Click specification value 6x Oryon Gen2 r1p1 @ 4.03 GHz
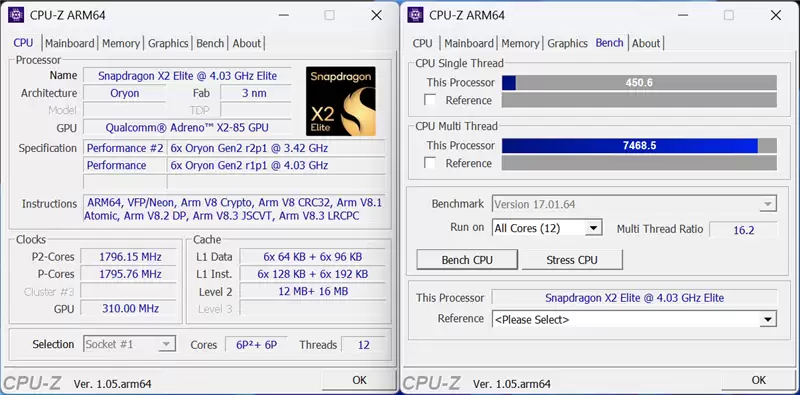The image size is (800, 395). [x=277, y=165]
